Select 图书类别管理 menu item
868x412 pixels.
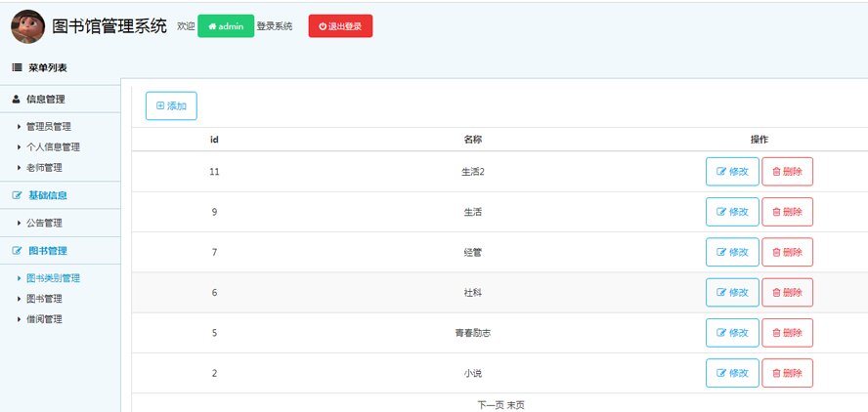pyautogui.click(x=53, y=278)
